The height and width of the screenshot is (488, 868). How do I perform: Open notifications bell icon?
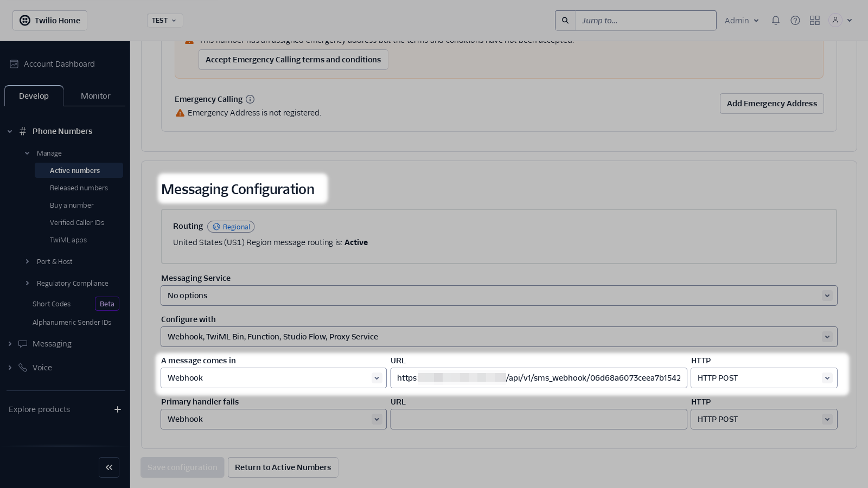pyautogui.click(x=776, y=21)
